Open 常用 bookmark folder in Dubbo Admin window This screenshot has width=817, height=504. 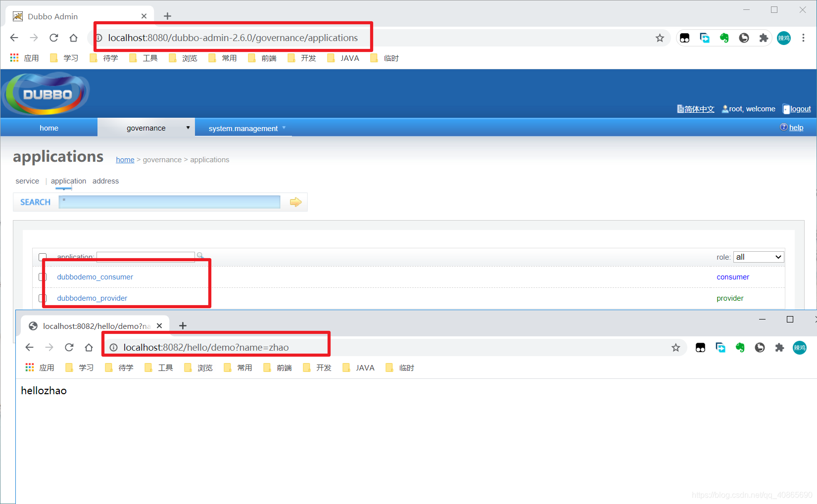click(x=223, y=58)
